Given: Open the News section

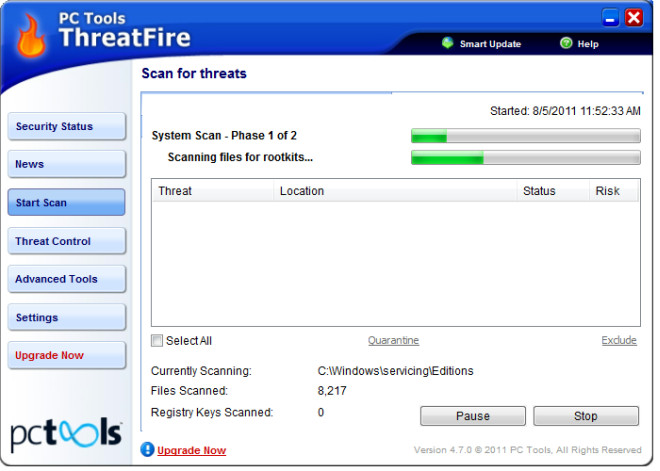Looking at the screenshot, I should (x=67, y=164).
